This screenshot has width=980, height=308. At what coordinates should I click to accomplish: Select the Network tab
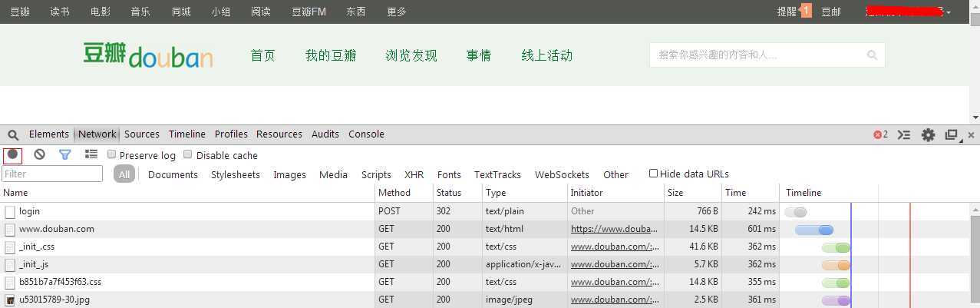tap(97, 134)
